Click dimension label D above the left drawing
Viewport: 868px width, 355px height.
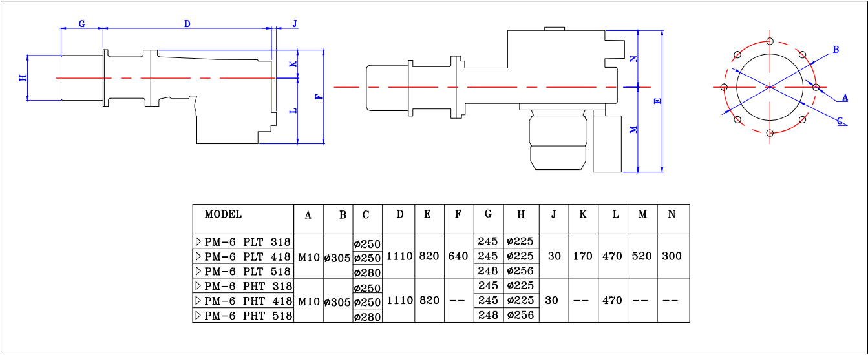pyautogui.click(x=187, y=24)
